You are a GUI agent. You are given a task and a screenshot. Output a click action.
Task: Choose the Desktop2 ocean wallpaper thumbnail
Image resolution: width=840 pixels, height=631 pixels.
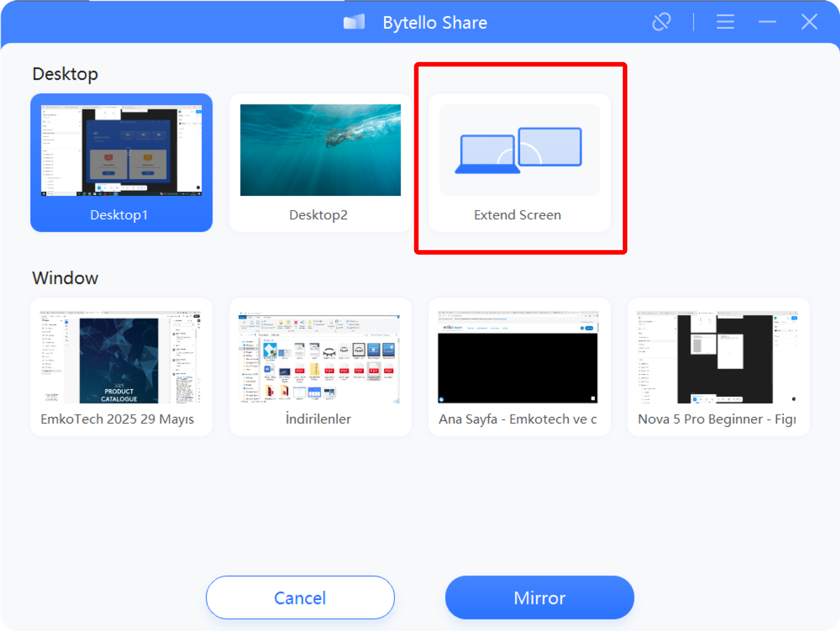tap(320, 150)
